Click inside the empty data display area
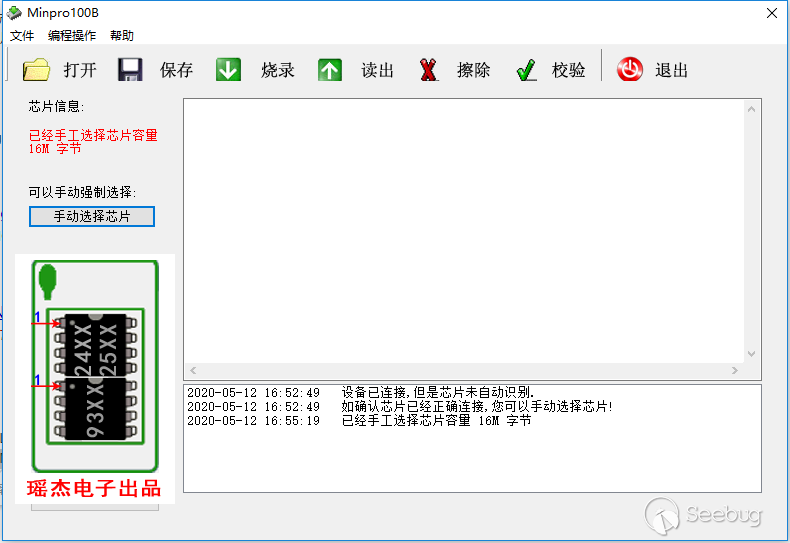This screenshot has width=790, height=543. pyautogui.click(x=465, y=231)
